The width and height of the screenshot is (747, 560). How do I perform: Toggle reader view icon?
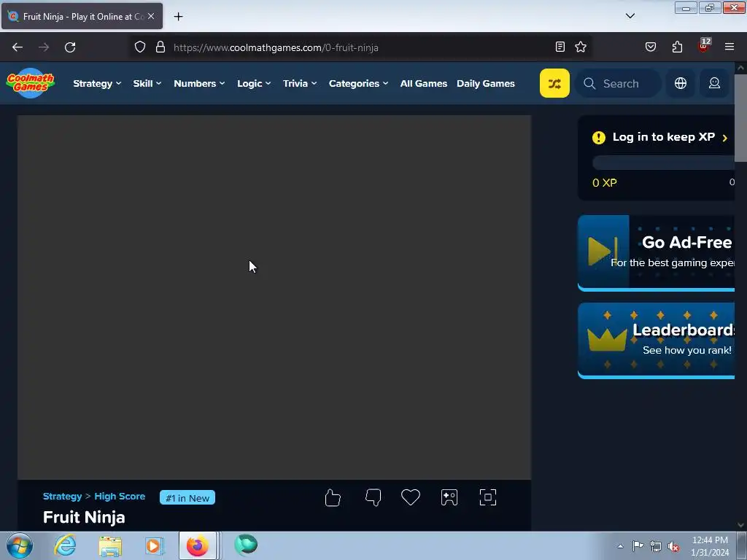click(x=560, y=47)
